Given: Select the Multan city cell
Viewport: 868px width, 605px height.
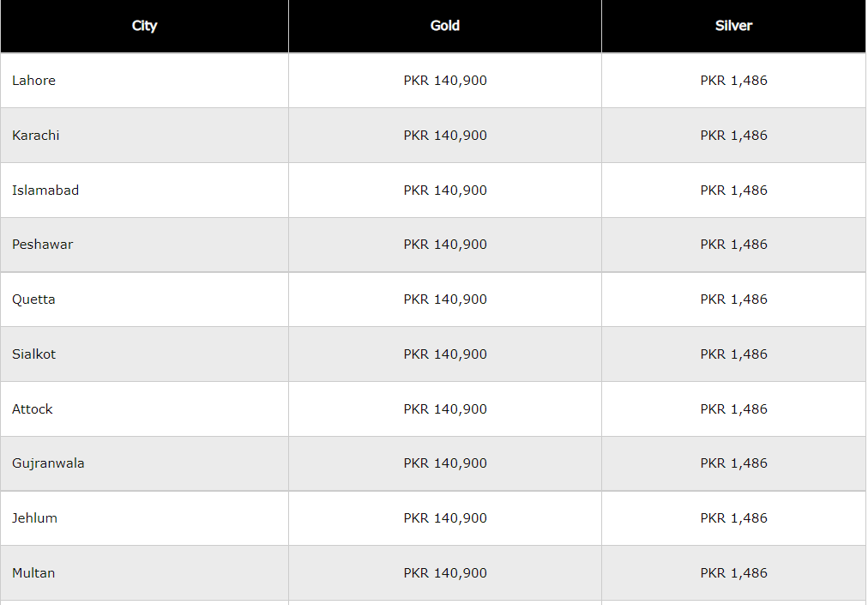Looking at the screenshot, I should click(33, 573).
